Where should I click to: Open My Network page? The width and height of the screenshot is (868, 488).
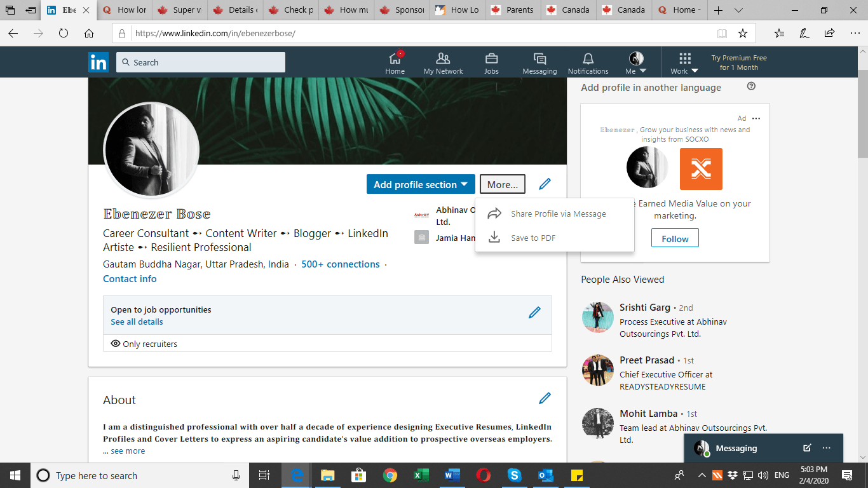pyautogui.click(x=443, y=62)
